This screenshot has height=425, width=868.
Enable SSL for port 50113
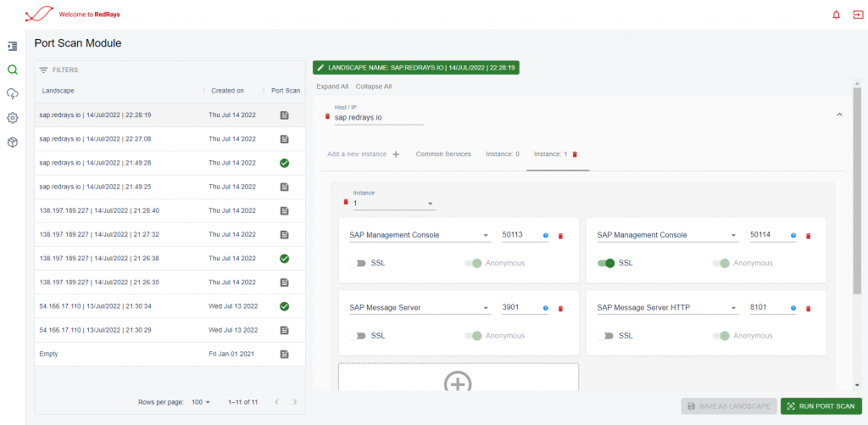click(358, 263)
